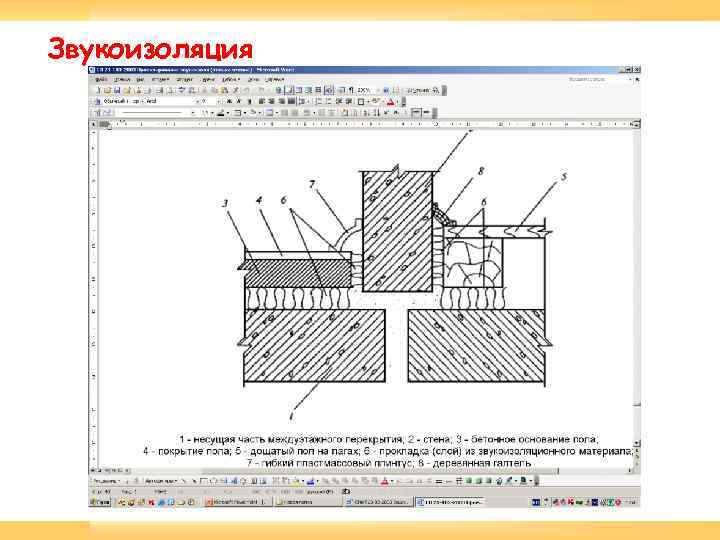Switch to СНиП 23-03-2003 taskbar button
Viewport: 720px width, 540px height.
[377, 502]
